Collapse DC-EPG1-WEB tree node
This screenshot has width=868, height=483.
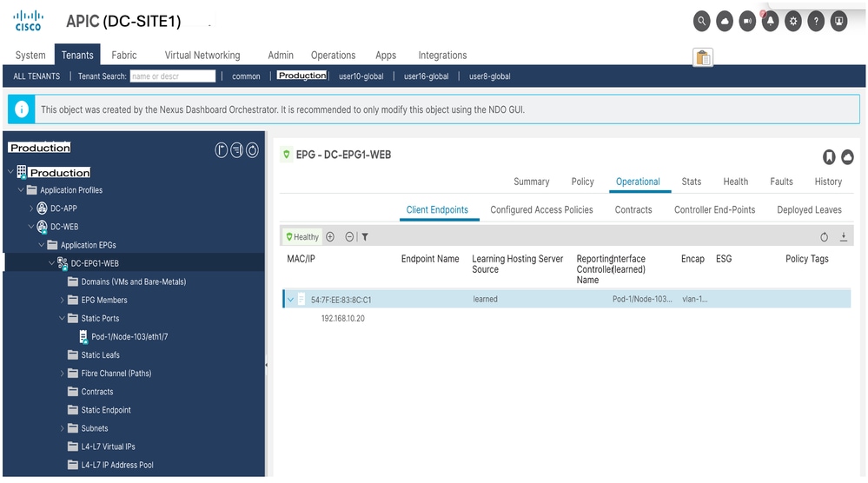coord(52,263)
